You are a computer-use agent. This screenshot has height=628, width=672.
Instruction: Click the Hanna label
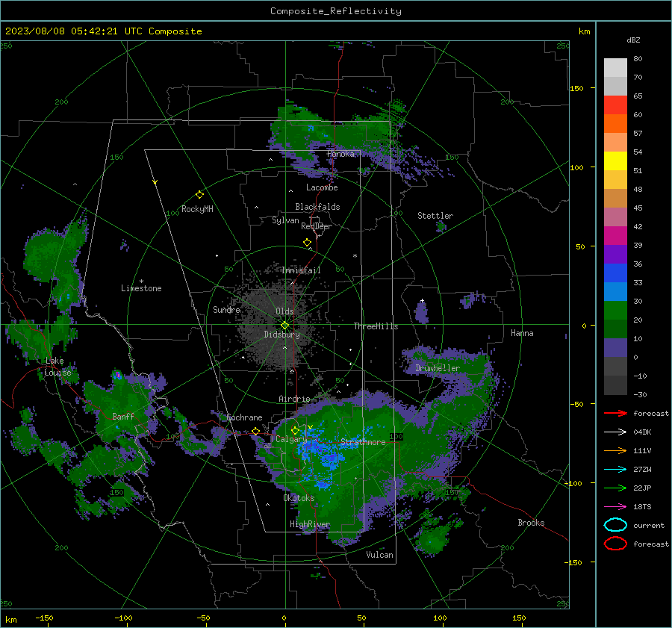coord(522,333)
